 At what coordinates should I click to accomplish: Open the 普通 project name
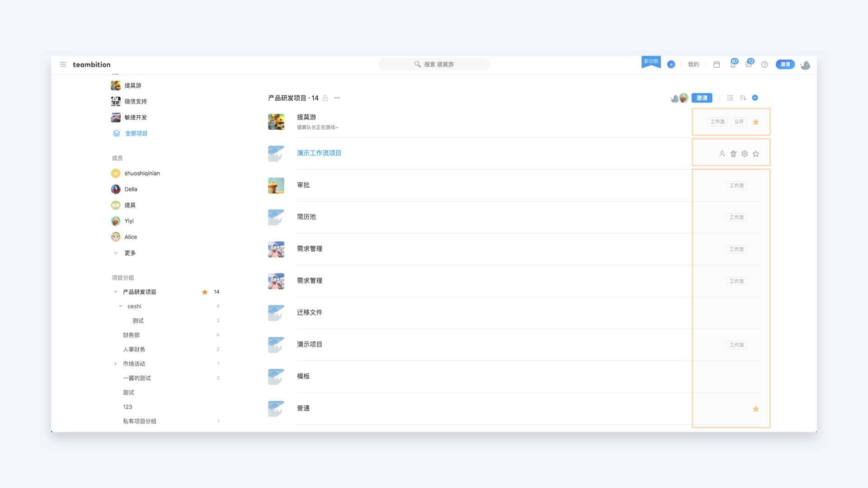(303, 408)
